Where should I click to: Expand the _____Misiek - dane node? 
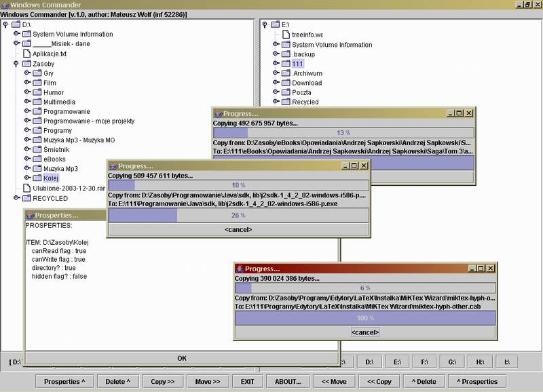[16, 43]
